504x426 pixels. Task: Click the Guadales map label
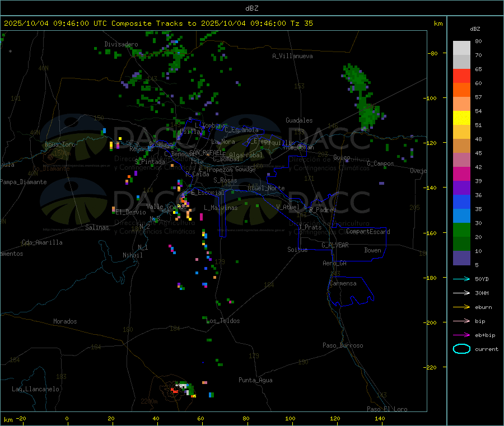coord(299,120)
